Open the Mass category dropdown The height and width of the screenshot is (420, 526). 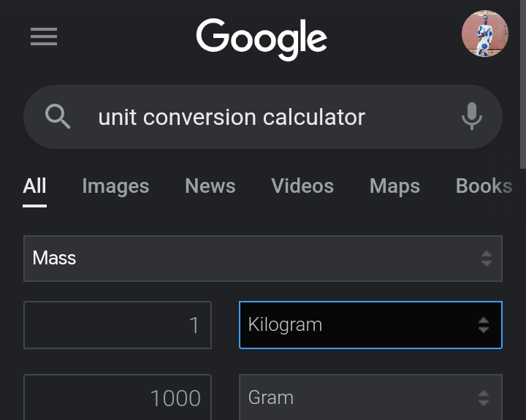click(248, 259)
